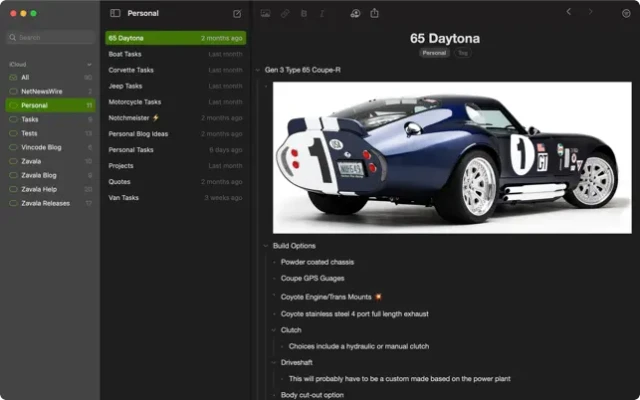
Task: Collapse the Clutch outline row
Action: coord(273,329)
